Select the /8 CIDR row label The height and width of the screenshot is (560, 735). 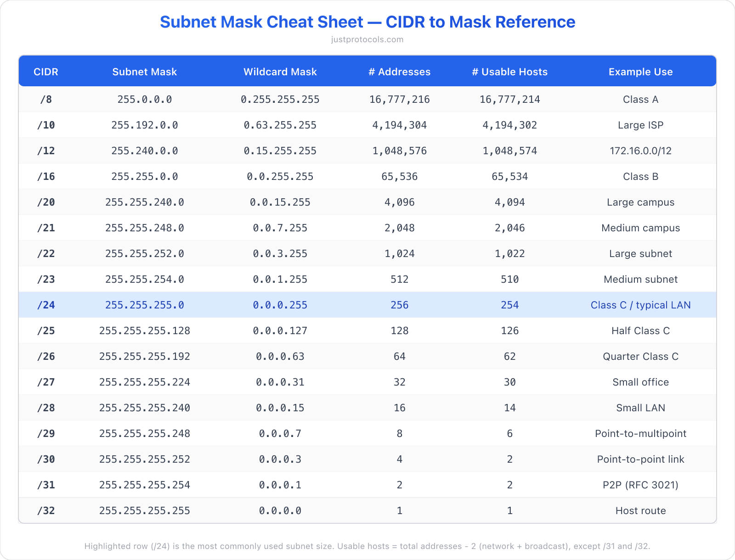pos(46,99)
